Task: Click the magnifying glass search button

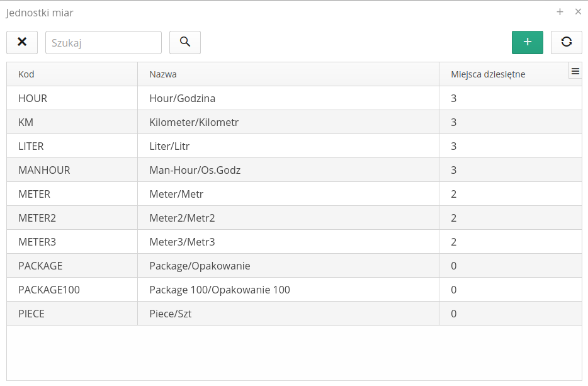Action: (185, 42)
